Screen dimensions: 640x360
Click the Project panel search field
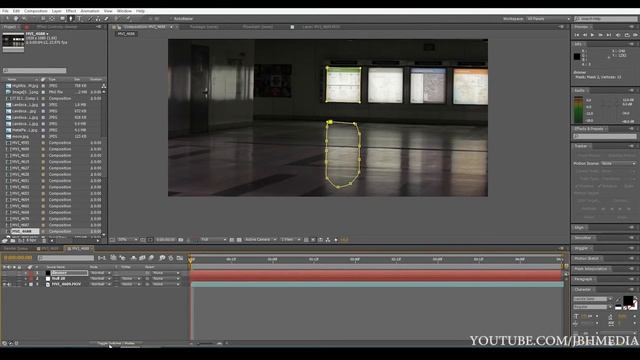coord(35,71)
